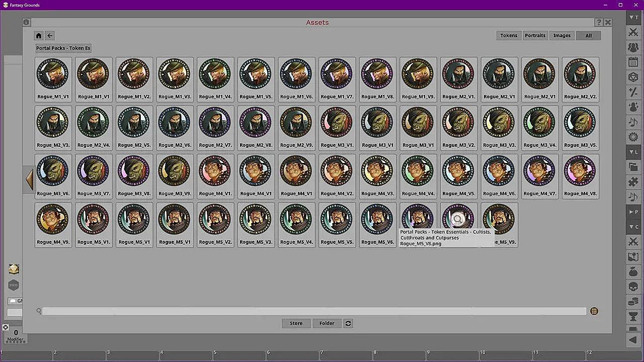
Task: Click the Folder button
Action: click(x=327, y=323)
